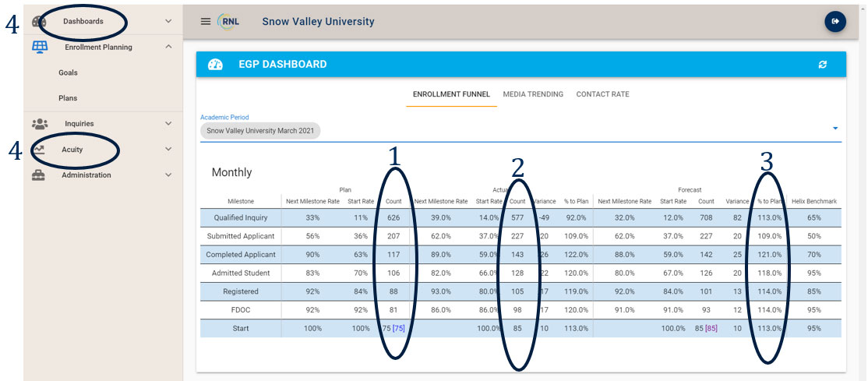Click the FDOC milestone row
The height and width of the screenshot is (381, 868).
[520, 309]
